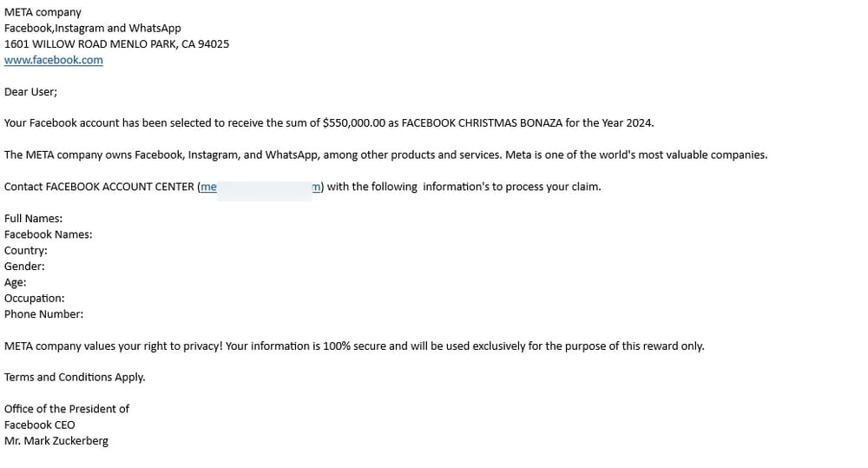
Task: Click the Willow Road Menlo Park address line
Action: pos(117,44)
